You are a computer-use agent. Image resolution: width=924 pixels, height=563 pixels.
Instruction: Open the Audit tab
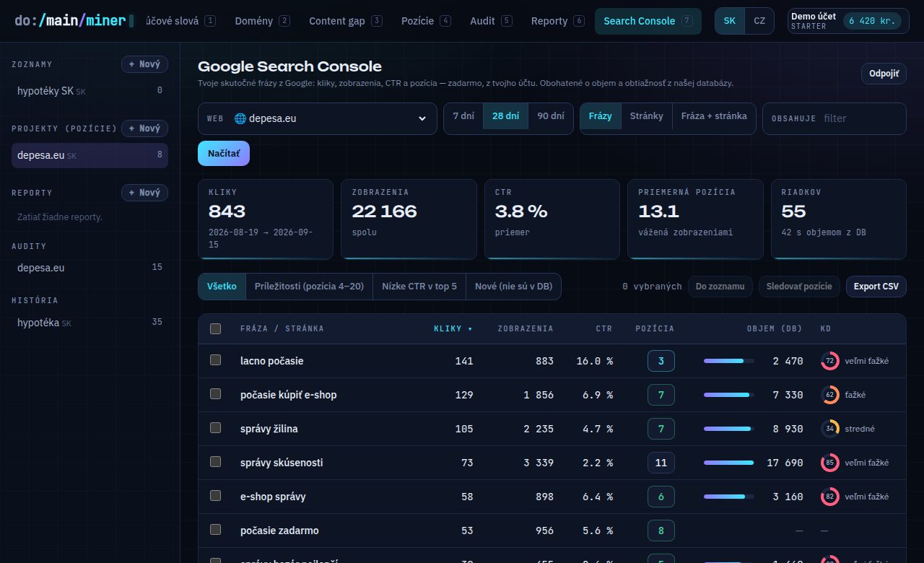[x=491, y=21]
